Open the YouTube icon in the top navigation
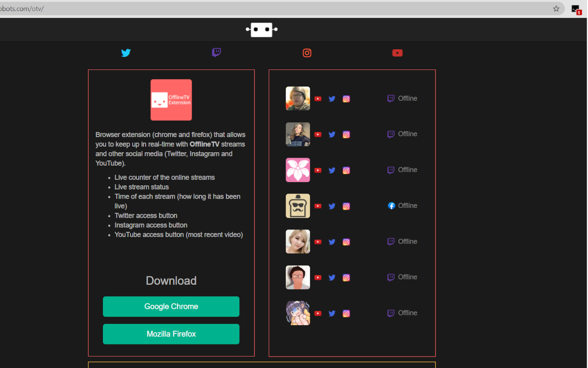Image resolution: width=588 pixels, height=368 pixels. pos(397,52)
